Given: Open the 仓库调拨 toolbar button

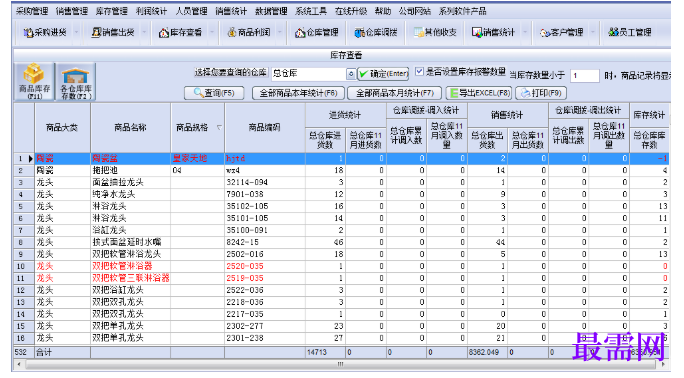Looking at the screenshot, I should [376, 32].
